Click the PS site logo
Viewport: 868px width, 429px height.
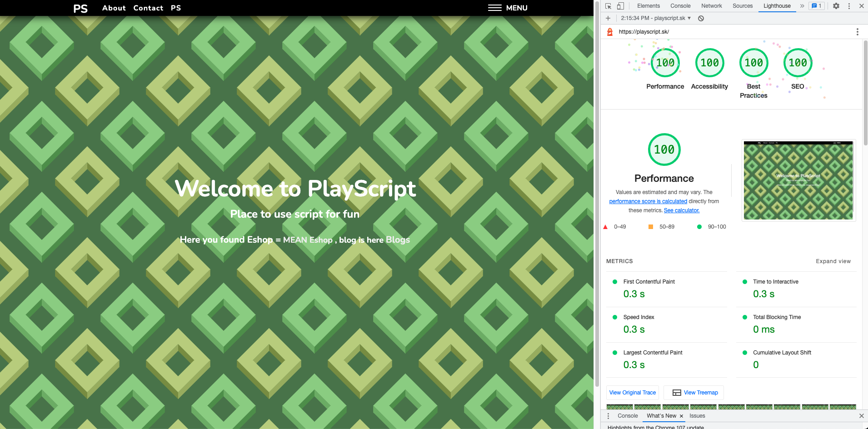click(80, 9)
